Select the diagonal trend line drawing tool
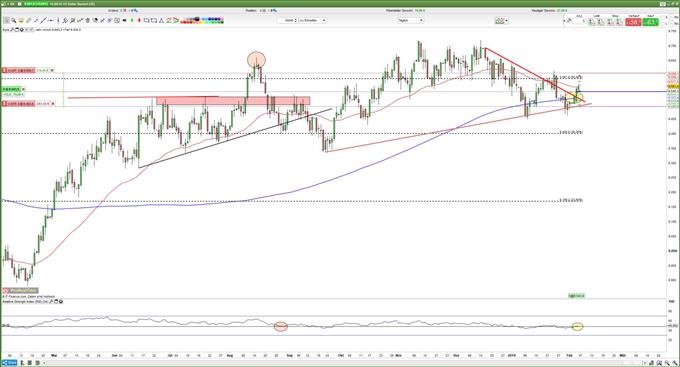 click(43, 20)
